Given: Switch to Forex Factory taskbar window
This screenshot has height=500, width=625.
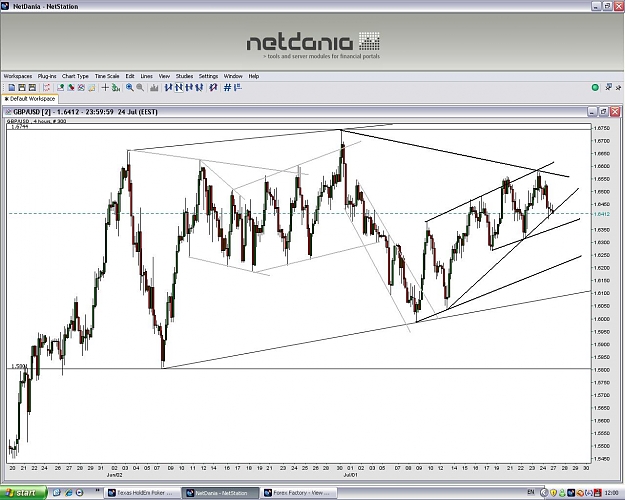Looking at the screenshot, I should 298,493.
